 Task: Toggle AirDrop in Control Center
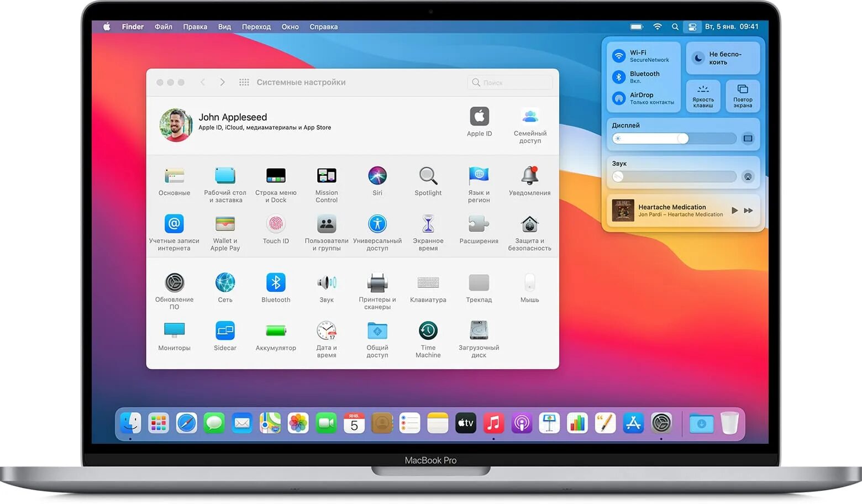(619, 98)
